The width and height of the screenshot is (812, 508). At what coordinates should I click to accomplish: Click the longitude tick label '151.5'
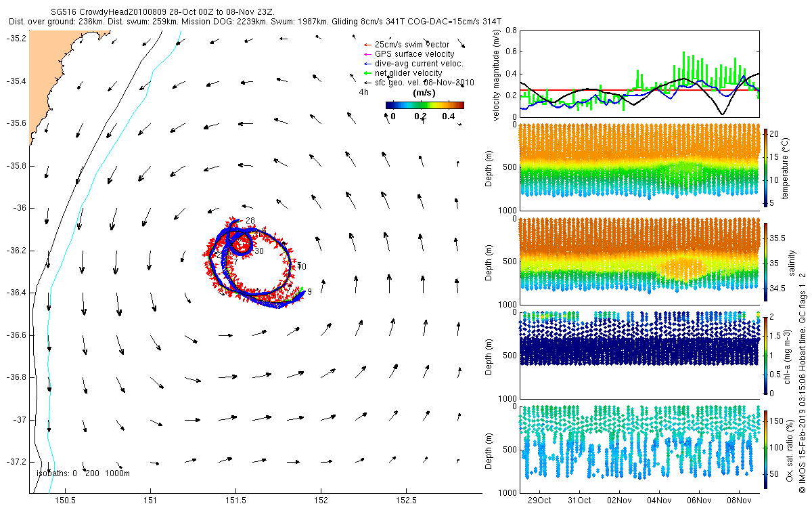[x=235, y=501]
